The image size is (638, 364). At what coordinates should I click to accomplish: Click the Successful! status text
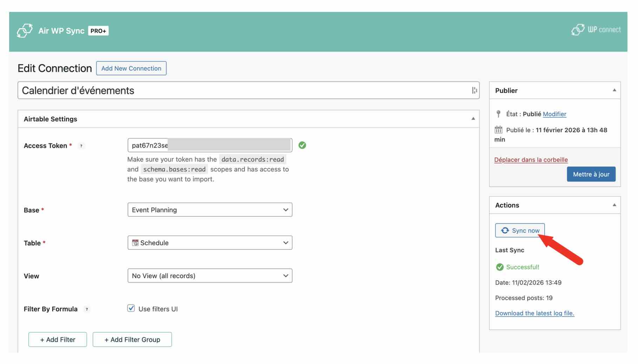point(522,267)
